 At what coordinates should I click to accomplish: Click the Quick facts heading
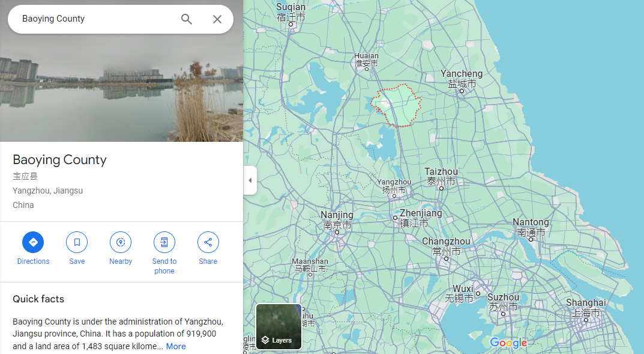pyautogui.click(x=38, y=299)
